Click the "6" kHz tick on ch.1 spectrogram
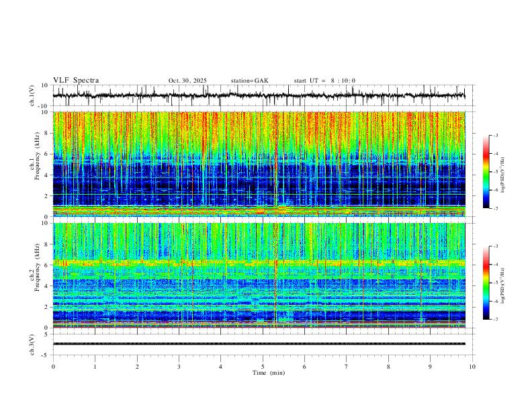 pos(46,154)
